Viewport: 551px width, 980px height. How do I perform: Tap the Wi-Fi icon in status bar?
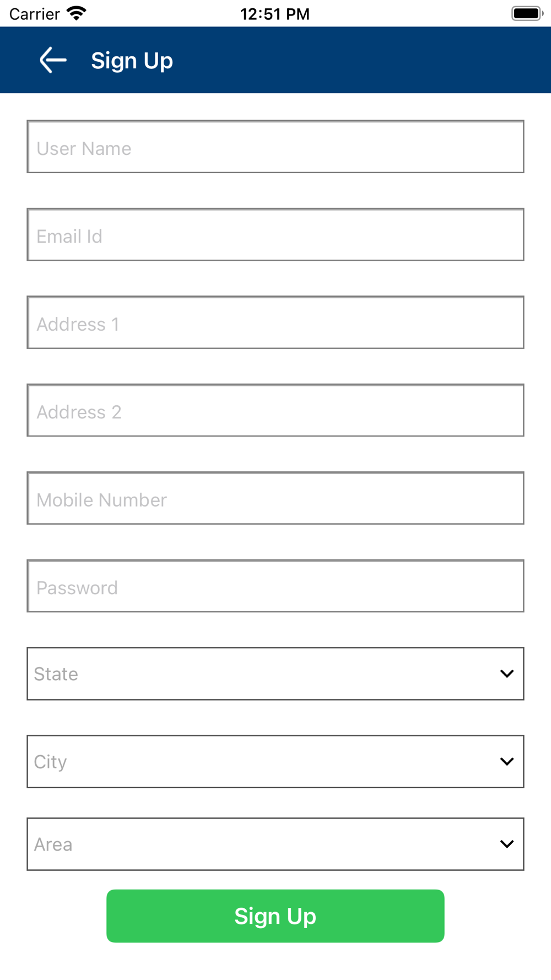click(x=77, y=13)
